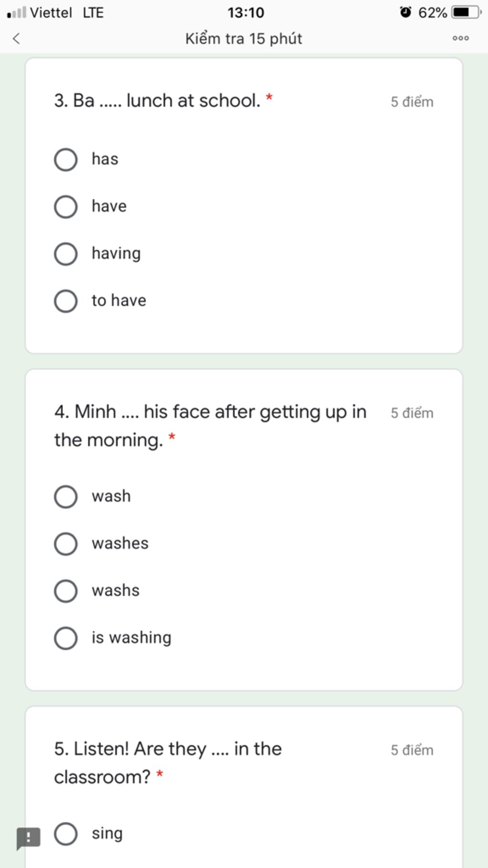Viewport: 488px width, 868px height.
Task: Tap the 13:10 clock in status bar
Action: [x=245, y=12]
